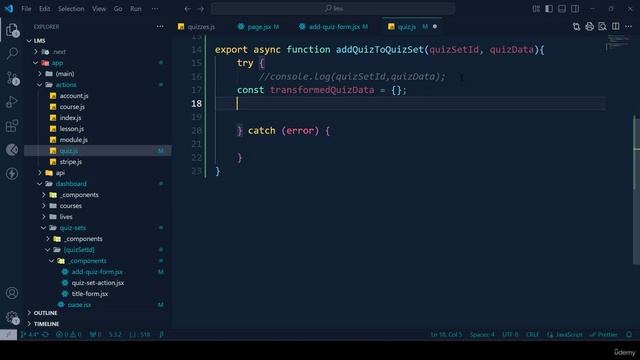
Task: Switch to the page.jsx tab
Action: point(258,27)
